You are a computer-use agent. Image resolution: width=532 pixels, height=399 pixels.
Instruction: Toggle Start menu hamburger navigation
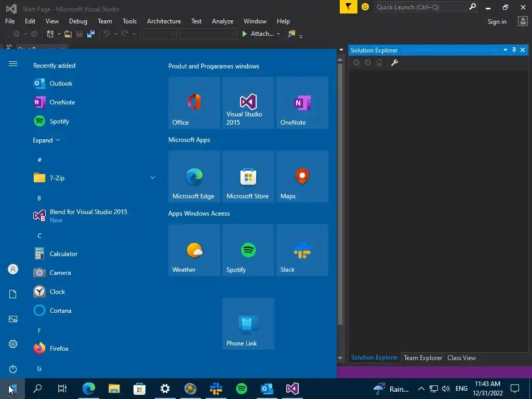13,64
